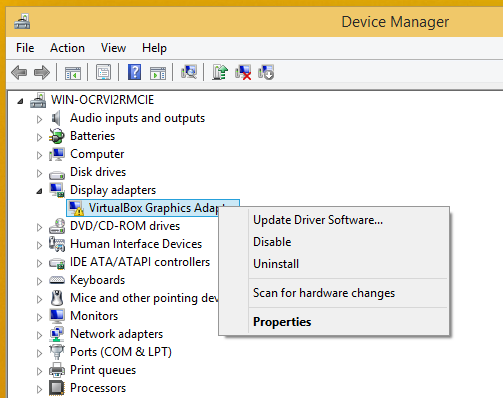Click Update Driver Software toolbar icon
Viewport: 503px width, 398px height.
220,72
